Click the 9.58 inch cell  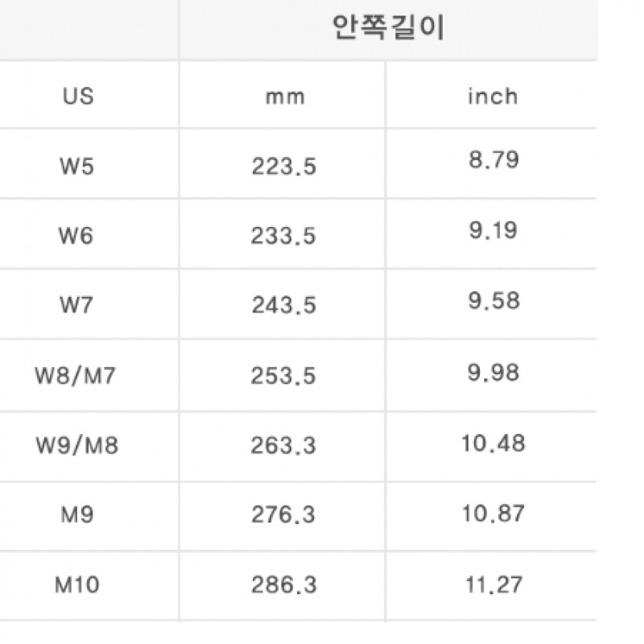[494, 300]
